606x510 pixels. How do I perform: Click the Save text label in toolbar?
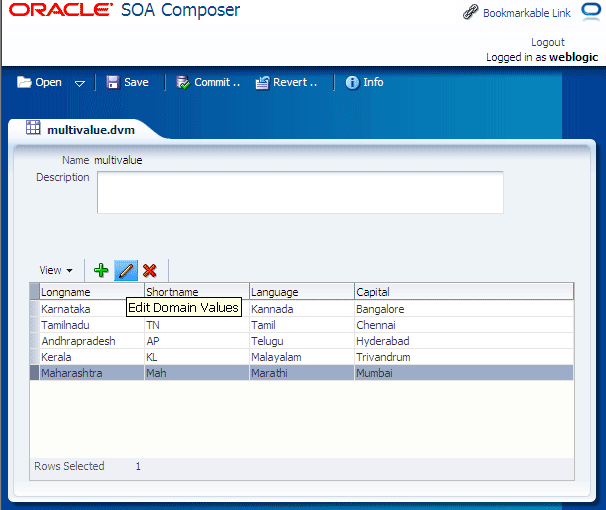(x=136, y=82)
